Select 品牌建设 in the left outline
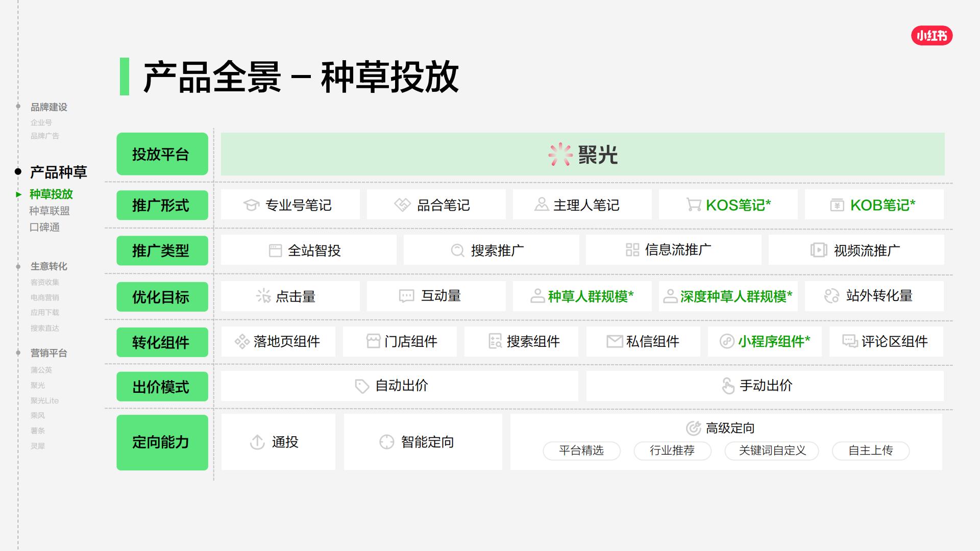This screenshot has width=980, height=551. (x=49, y=107)
